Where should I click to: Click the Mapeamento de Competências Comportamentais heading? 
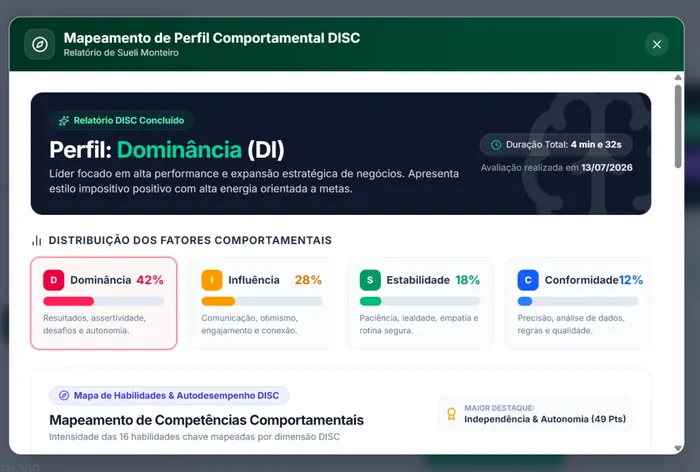tap(206, 420)
